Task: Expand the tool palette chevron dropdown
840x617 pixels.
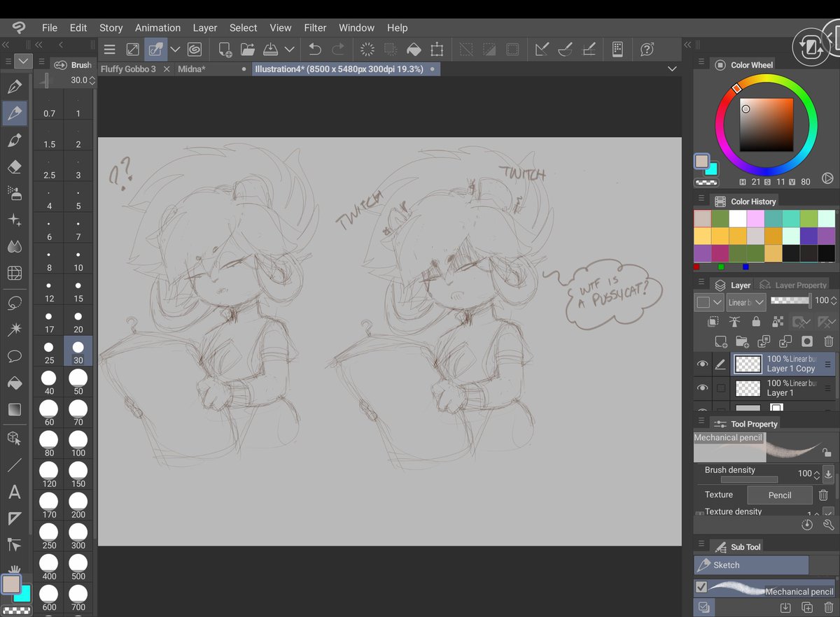Action: click(24, 61)
